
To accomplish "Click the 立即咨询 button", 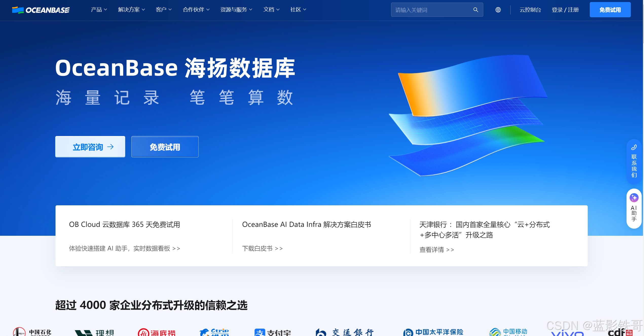I will pyautogui.click(x=90, y=147).
